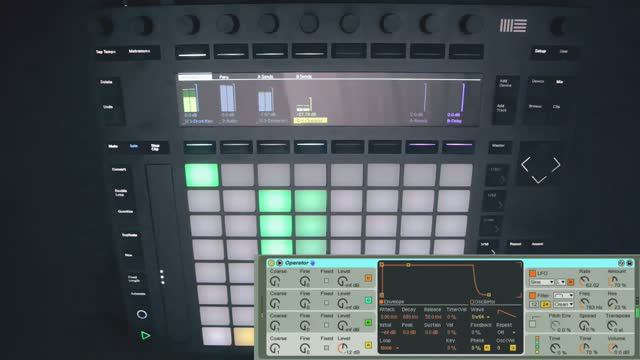Click the Tap Tempo button
The image size is (640, 360).
point(106,52)
